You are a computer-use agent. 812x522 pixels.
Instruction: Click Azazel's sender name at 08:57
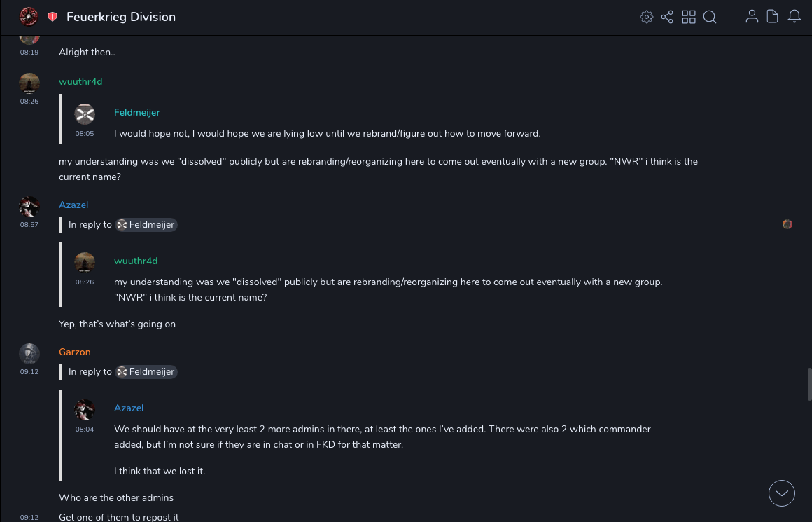[73, 205]
